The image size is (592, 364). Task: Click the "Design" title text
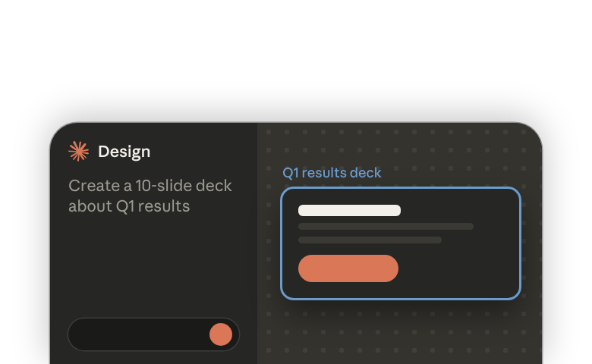point(124,152)
